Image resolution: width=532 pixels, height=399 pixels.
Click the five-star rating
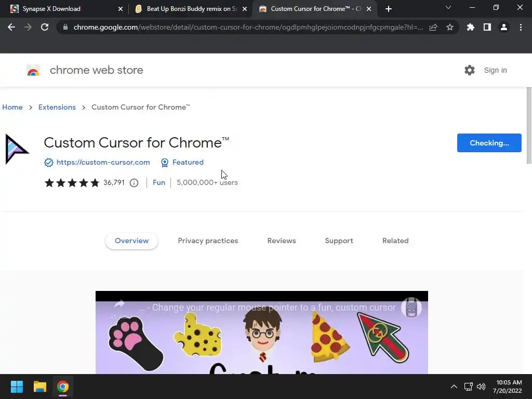(72, 183)
